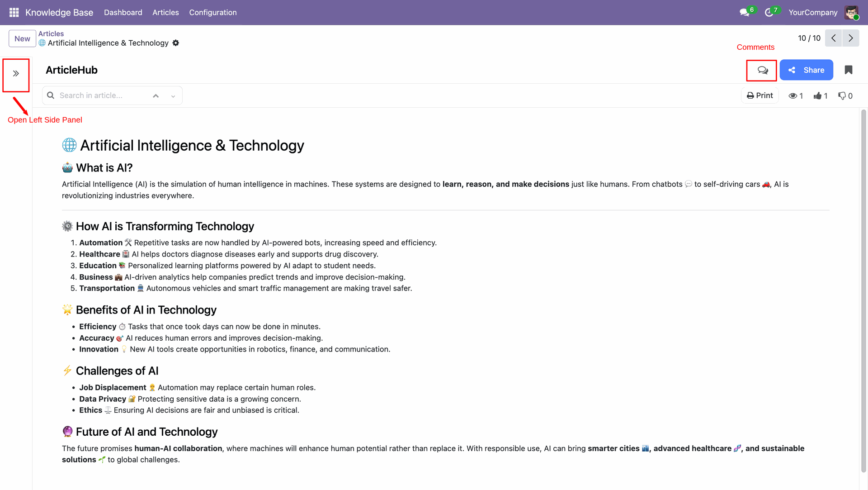Image resolution: width=868 pixels, height=490 pixels.
Task: Click the user avatar
Action: [x=851, y=12]
